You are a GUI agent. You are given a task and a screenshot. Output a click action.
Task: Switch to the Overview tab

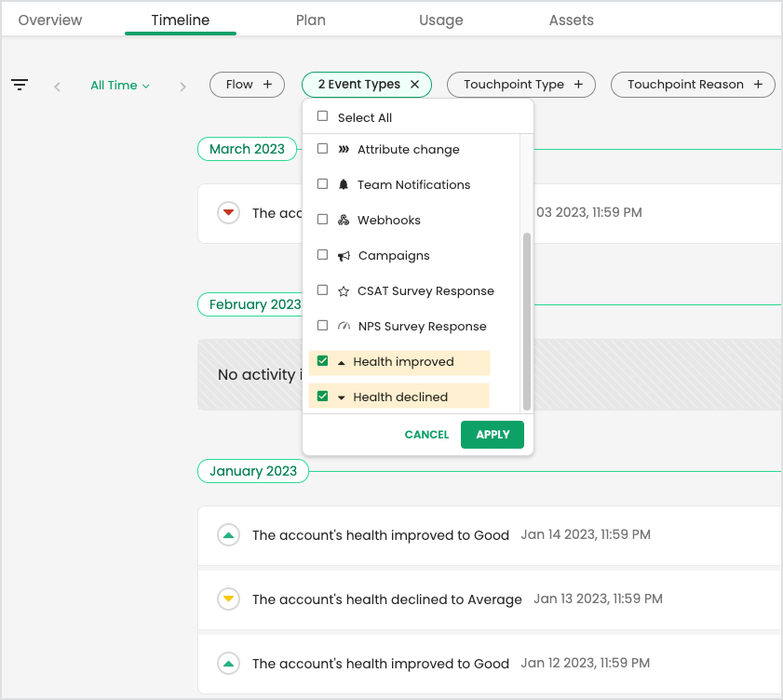click(x=49, y=20)
